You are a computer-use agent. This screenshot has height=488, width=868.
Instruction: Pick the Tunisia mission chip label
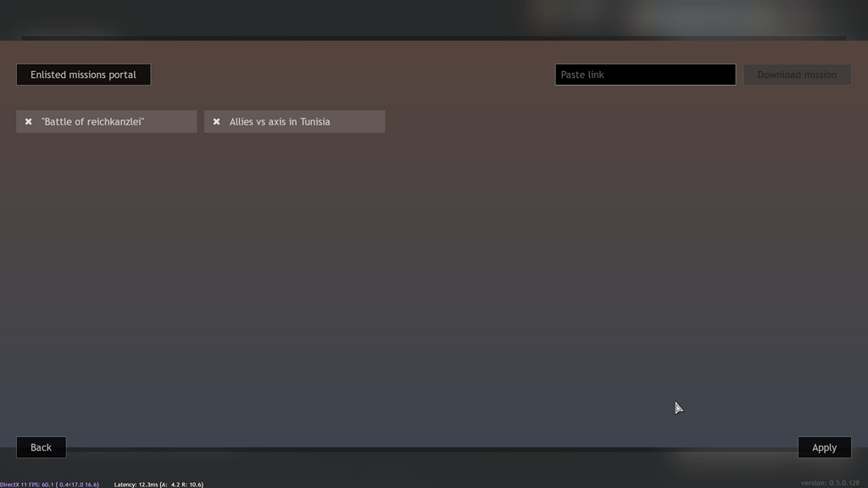[280, 122]
